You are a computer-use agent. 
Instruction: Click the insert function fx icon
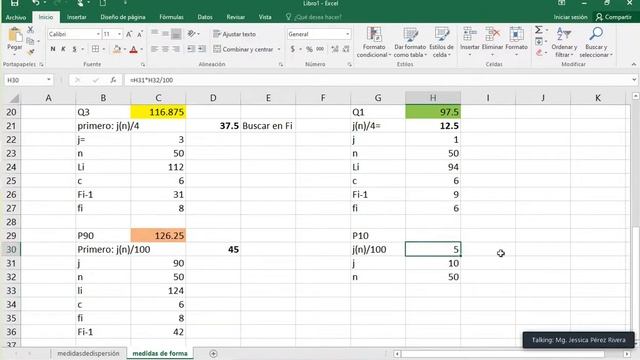click(x=113, y=80)
